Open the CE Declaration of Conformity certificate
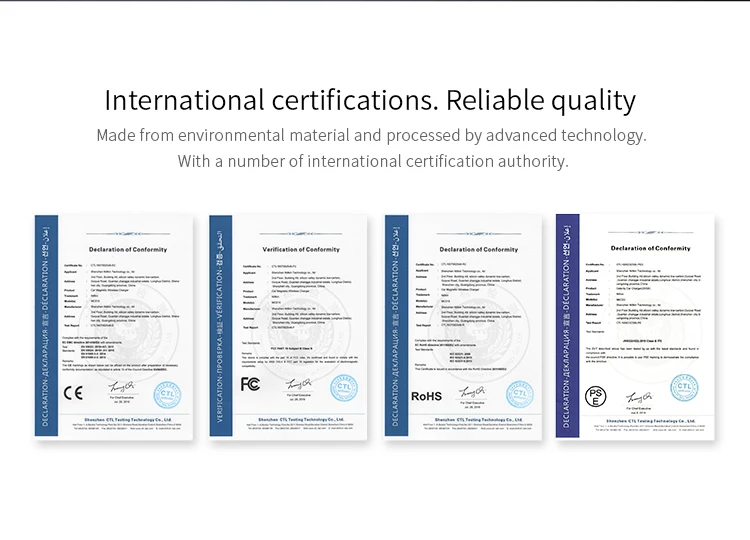The width and height of the screenshot is (750, 540). tap(114, 326)
